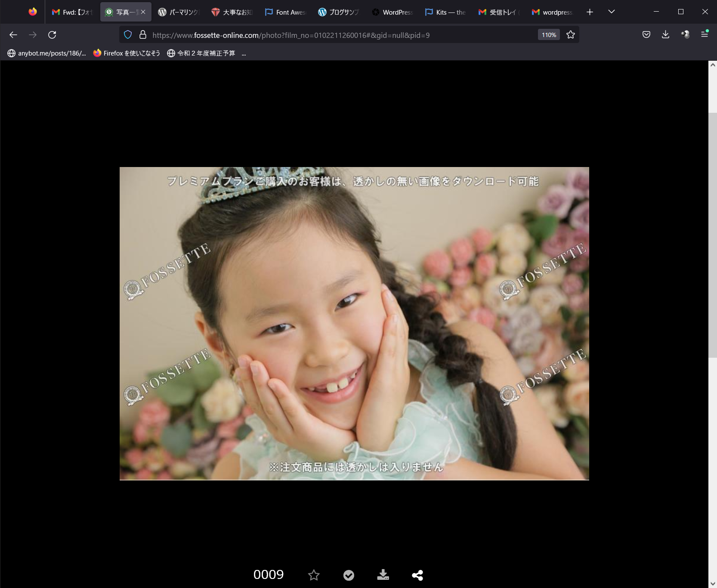Open the 令和２年度補正予算 bookmark
This screenshot has width=717, height=588.
pos(201,53)
